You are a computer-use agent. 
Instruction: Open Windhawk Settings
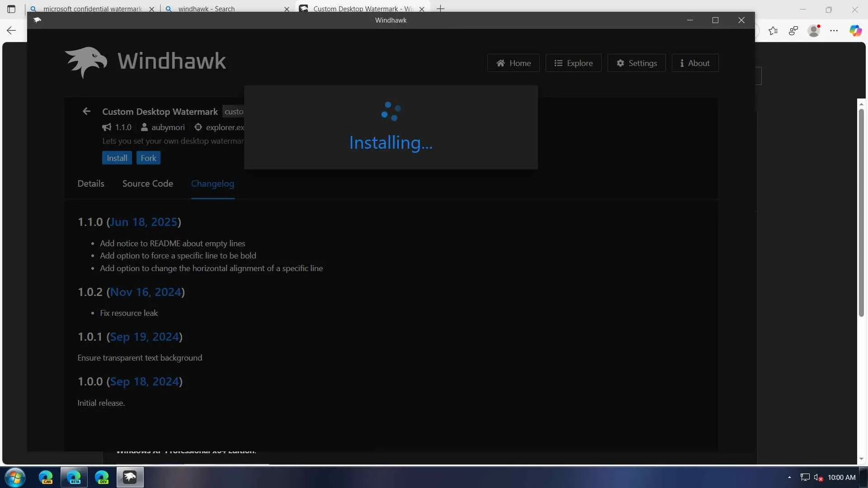point(636,63)
